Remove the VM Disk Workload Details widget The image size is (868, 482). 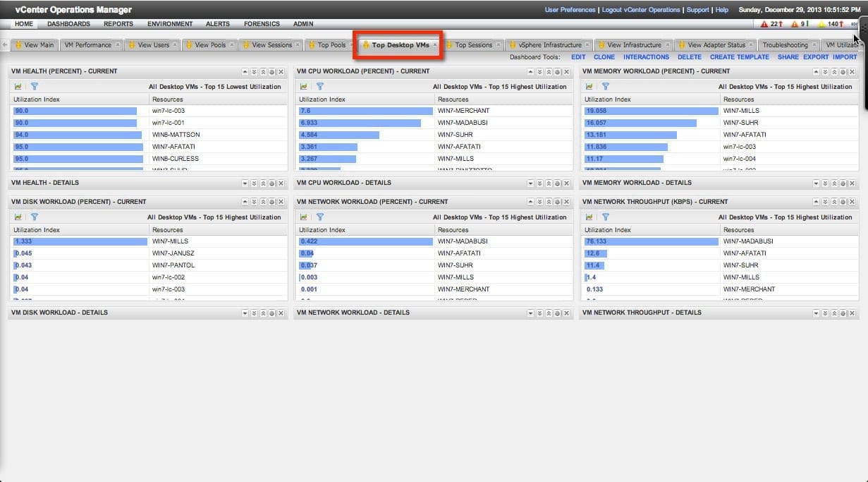pos(281,313)
